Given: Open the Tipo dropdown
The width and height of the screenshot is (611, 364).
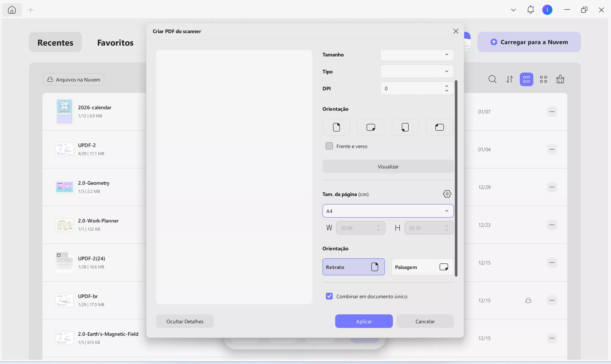Looking at the screenshot, I should (x=417, y=71).
